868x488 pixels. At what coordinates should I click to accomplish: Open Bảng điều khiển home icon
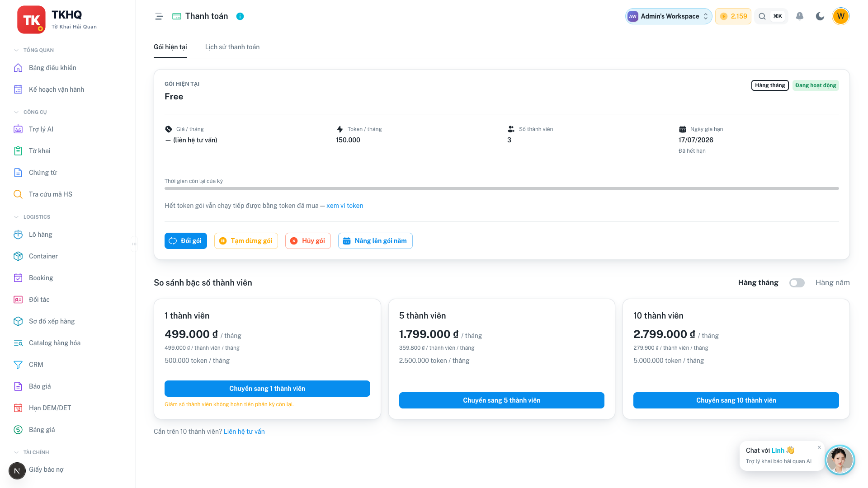18,68
